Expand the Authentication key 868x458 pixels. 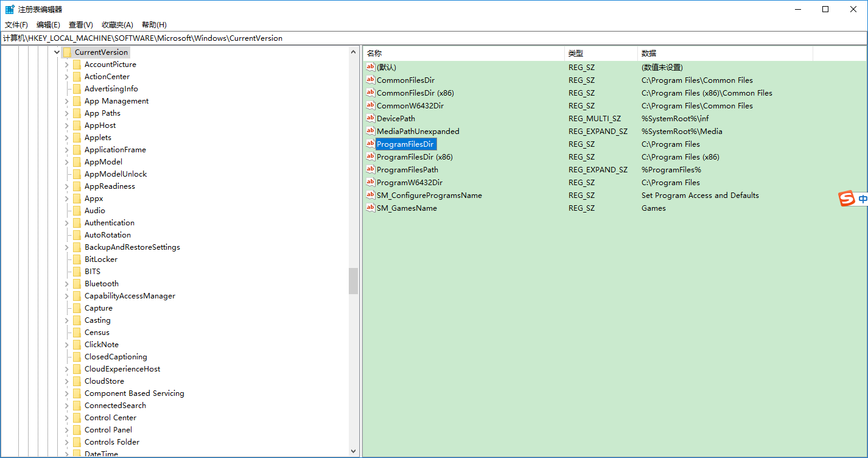(67, 223)
